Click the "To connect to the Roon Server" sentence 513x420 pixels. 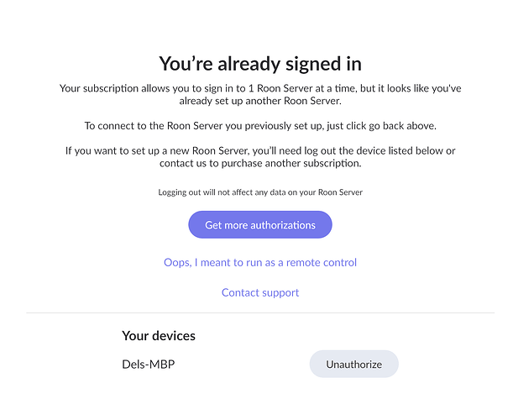coord(260,126)
